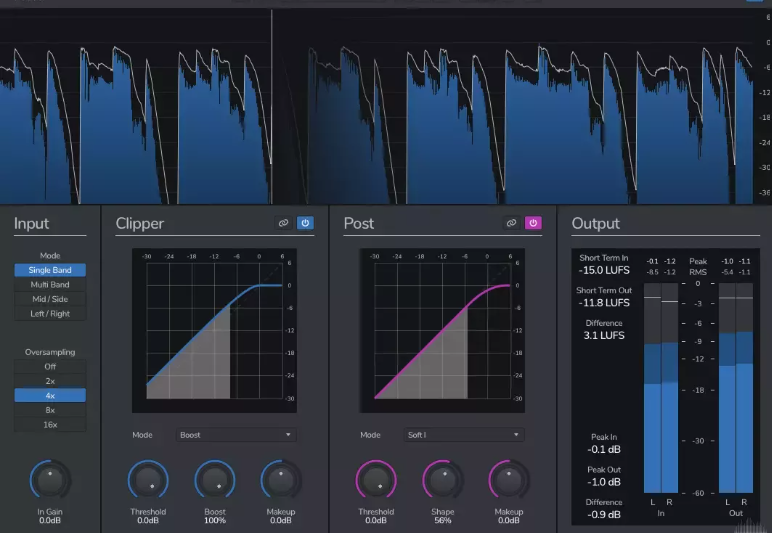Viewport: 772px width, 533px height.
Task: Click the Clipper transfer curve graph
Action: click(214, 330)
